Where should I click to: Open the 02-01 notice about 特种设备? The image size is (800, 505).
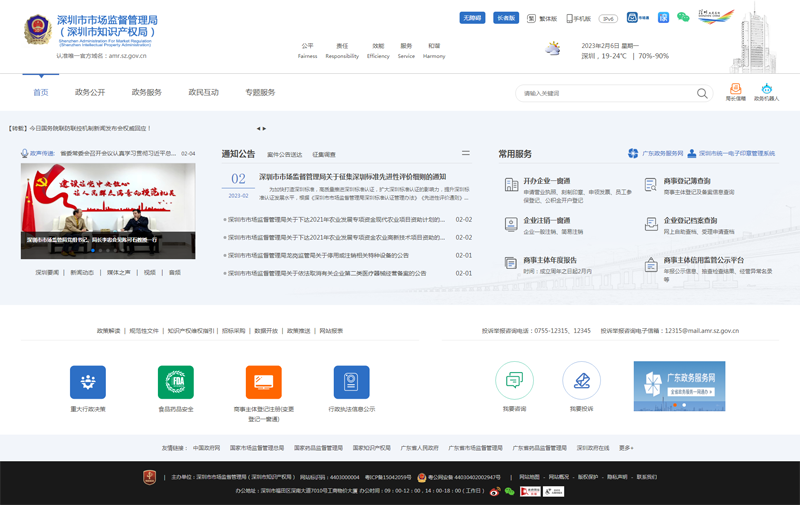click(x=316, y=255)
